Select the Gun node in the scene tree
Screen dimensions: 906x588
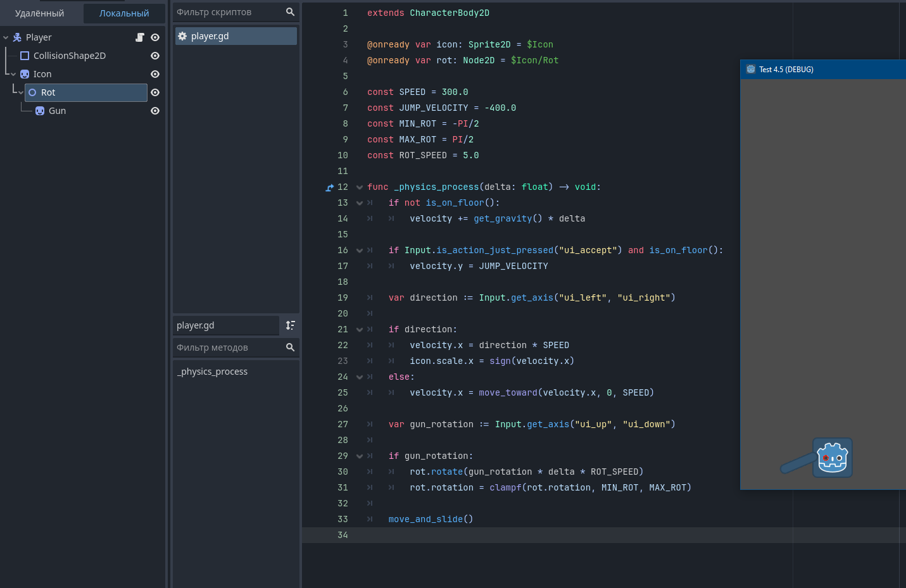click(57, 111)
